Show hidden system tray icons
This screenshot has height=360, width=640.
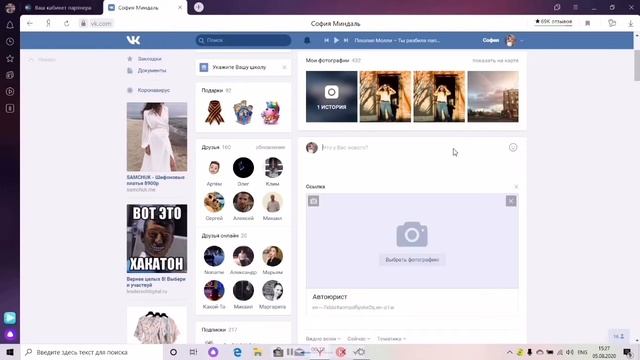pos(510,352)
